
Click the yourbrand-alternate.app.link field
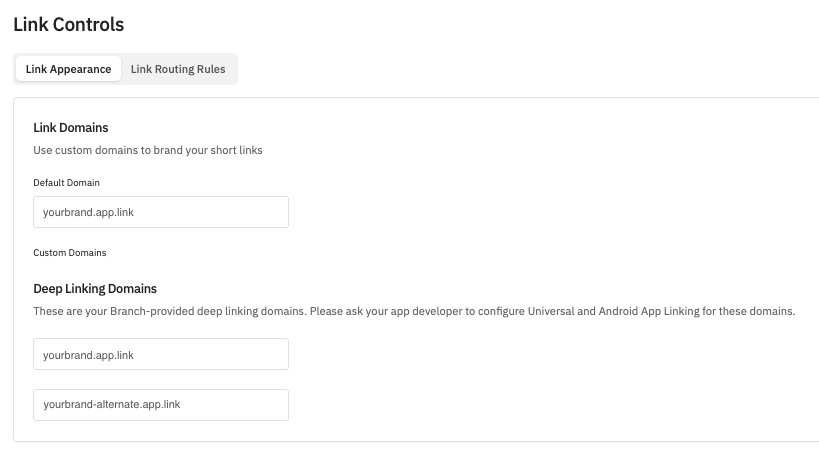click(x=161, y=405)
